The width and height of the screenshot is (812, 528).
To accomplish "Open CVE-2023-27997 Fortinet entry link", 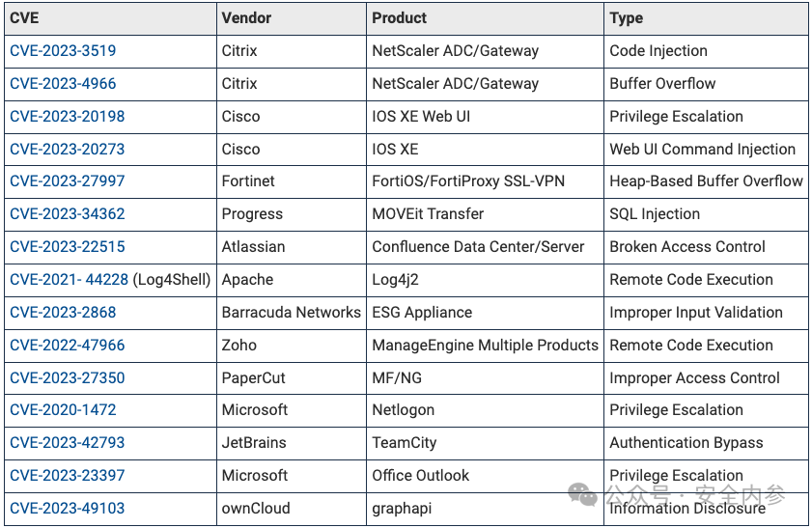I will pyautogui.click(x=67, y=181).
